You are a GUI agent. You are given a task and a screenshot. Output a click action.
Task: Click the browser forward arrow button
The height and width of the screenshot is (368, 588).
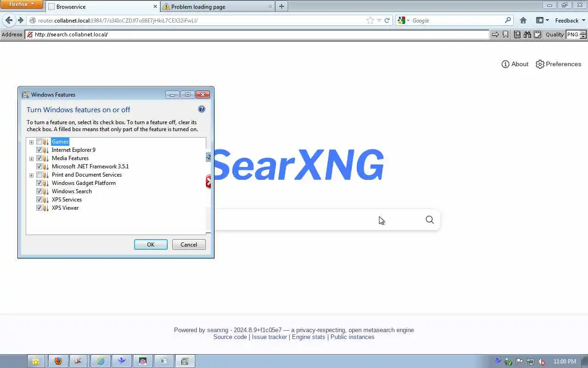coord(20,20)
